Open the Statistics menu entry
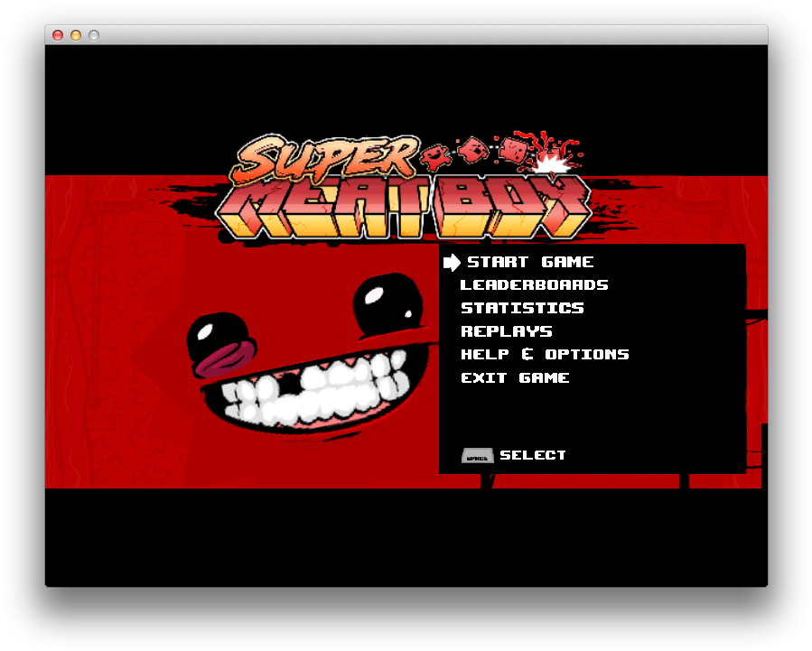 click(x=522, y=308)
